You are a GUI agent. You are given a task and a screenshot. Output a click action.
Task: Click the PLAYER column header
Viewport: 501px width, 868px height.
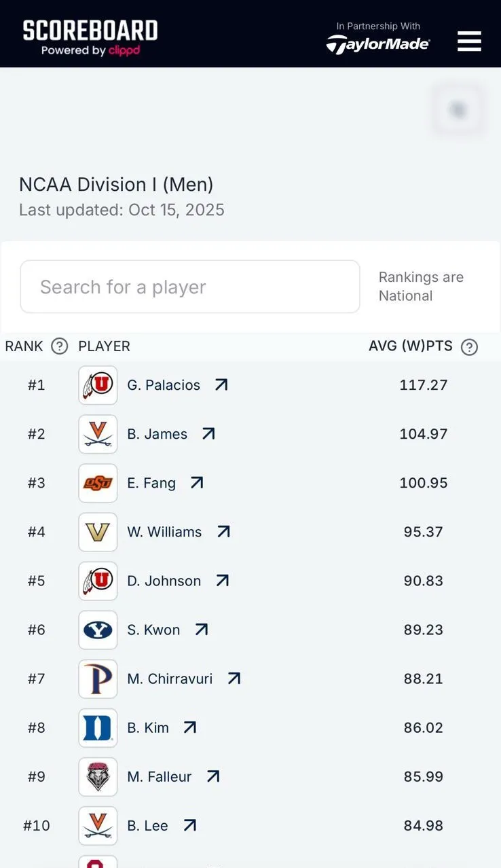coord(104,346)
